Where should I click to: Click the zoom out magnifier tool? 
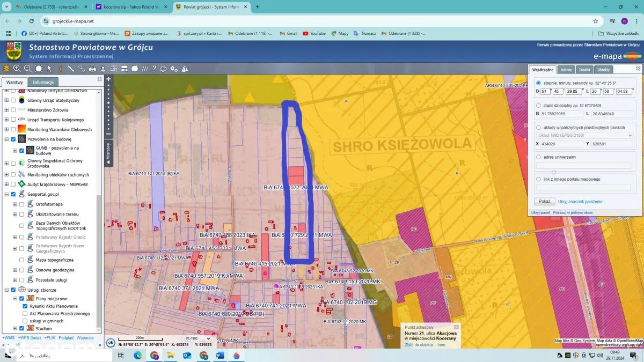tap(27, 69)
